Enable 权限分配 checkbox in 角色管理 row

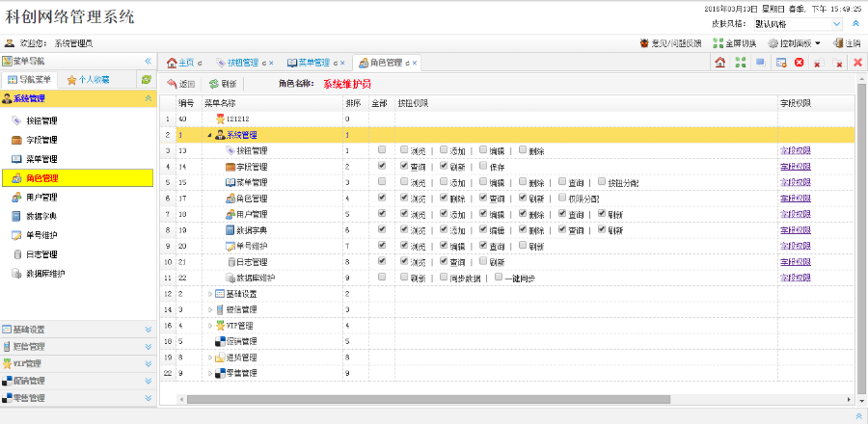[562, 198]
